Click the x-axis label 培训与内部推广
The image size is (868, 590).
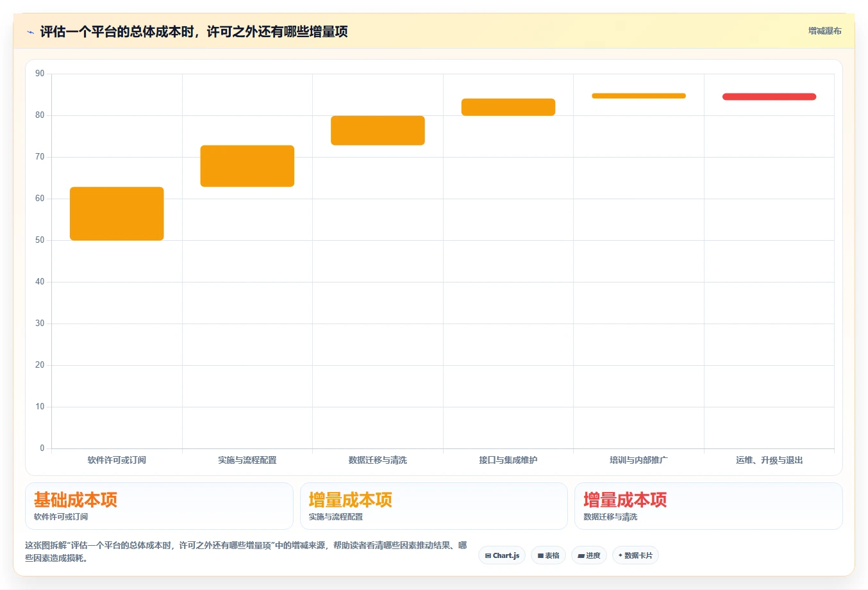pos(638,460)
